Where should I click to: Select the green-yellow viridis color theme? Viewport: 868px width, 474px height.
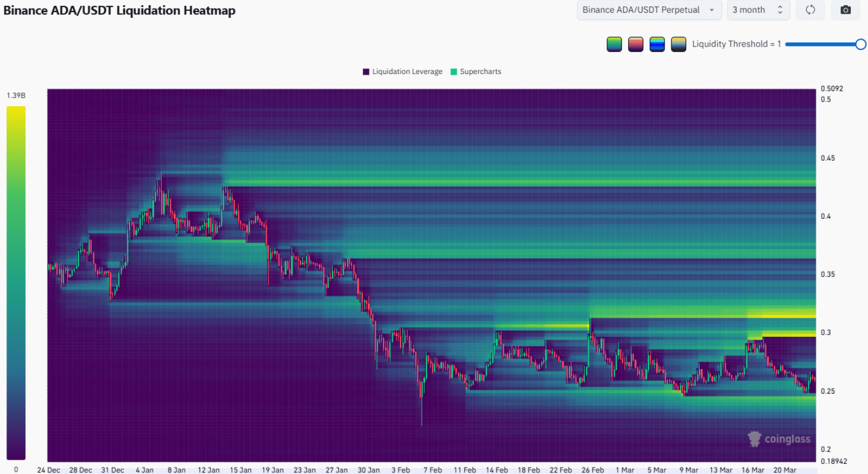click(x=614, y=44)
